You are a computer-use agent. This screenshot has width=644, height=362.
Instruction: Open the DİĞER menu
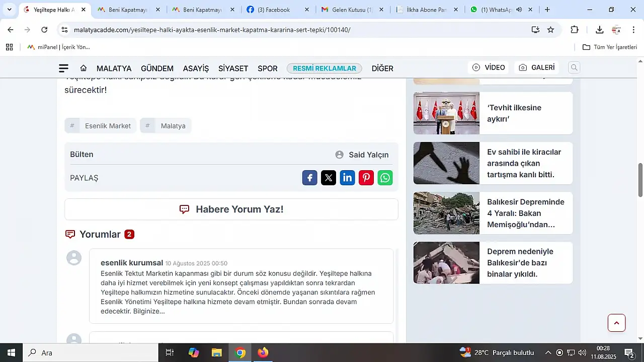[x=382, y=68]
